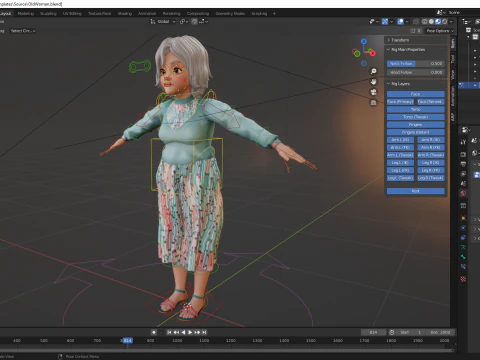480x360 pixels.
Task: Play animation in reverse
Action: (183, 332)
